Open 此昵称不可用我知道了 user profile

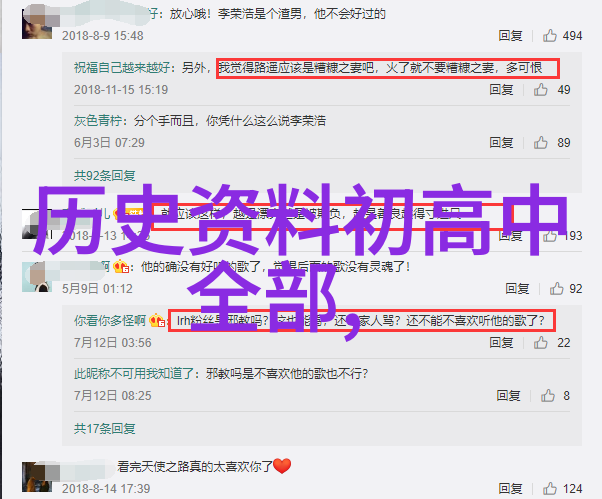tap(134, 373)
